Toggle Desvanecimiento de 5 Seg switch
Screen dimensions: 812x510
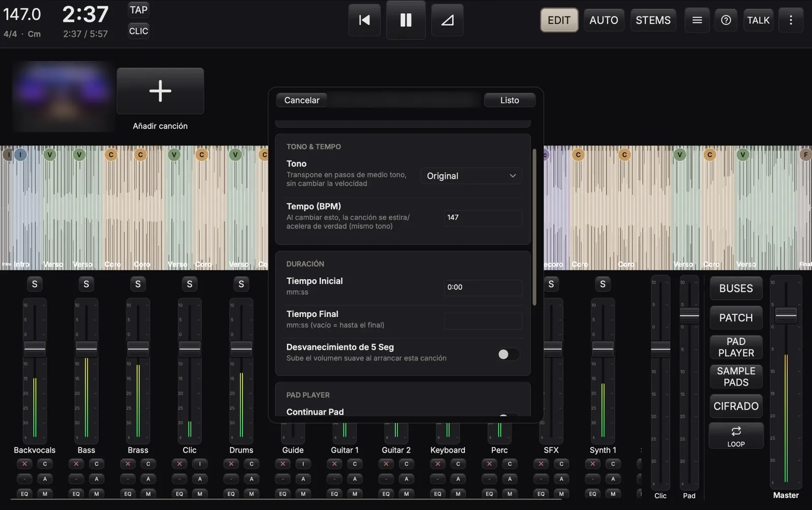(509, 354)
